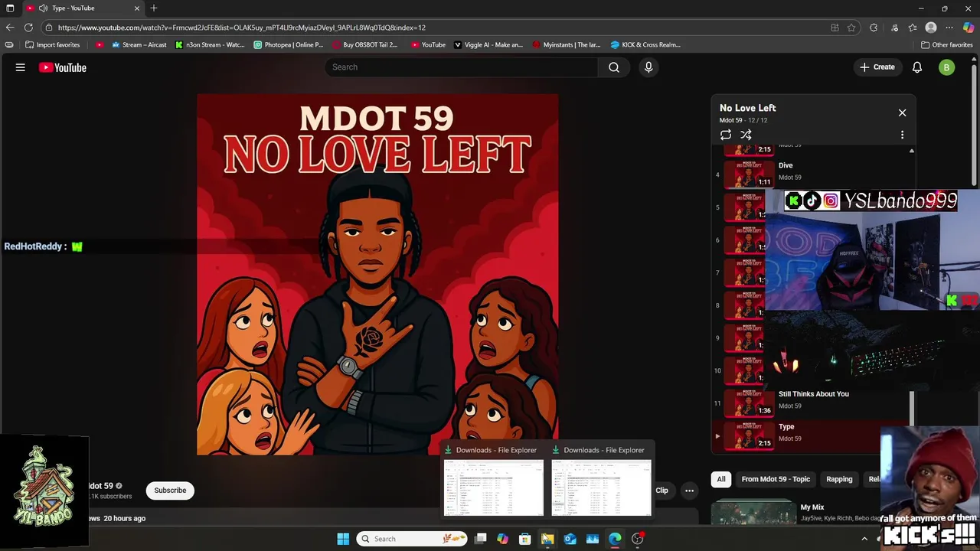
Task: Open the KICK & Cross Realm bookmark
Action: point(645,44)
